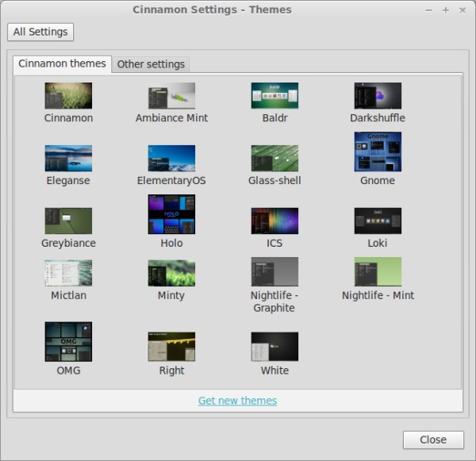Select the Mictlan theme thumbnail
The width and height of the screenshot is (476, 461).
[68, 273]
